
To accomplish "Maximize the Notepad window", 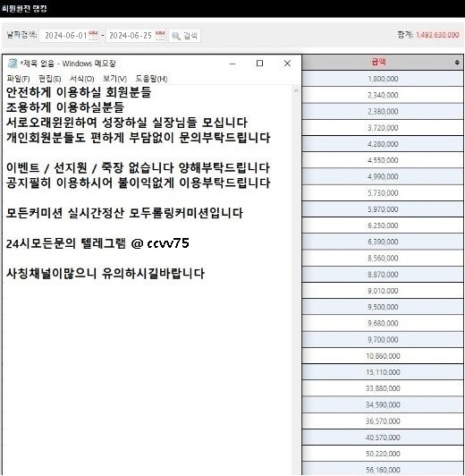I will (259, 64).
